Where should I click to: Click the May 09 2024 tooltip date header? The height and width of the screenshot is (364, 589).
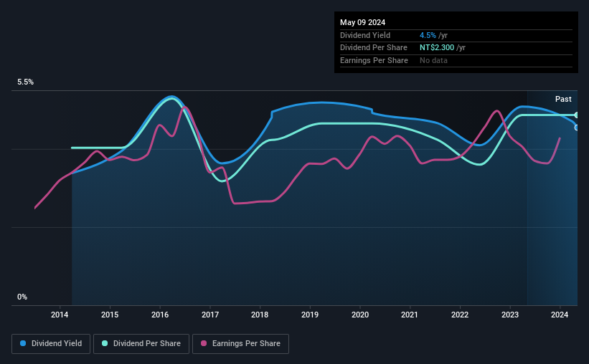362,22
